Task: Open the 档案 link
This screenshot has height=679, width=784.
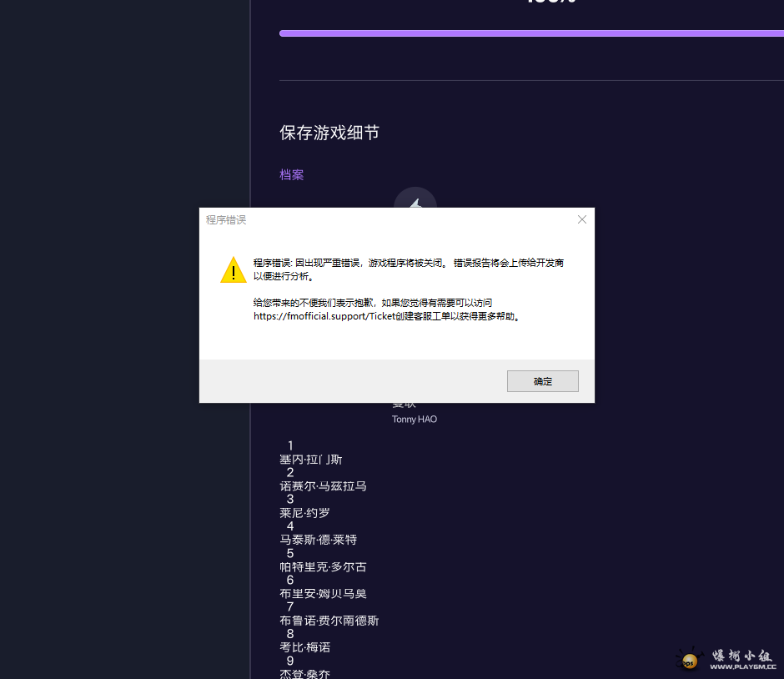Action: coord(292,175)
